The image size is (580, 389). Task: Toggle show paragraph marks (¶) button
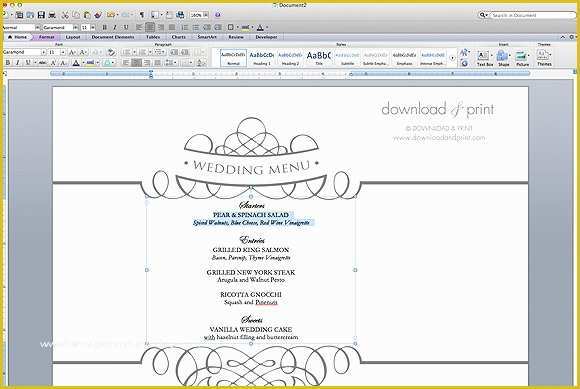(x=142, y=15)
